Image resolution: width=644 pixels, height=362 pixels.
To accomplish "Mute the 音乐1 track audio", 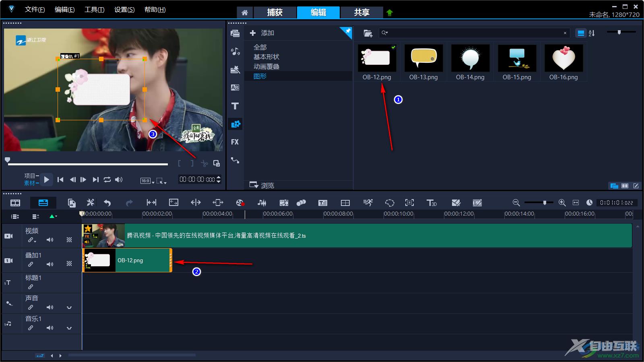I will (50, 328).
